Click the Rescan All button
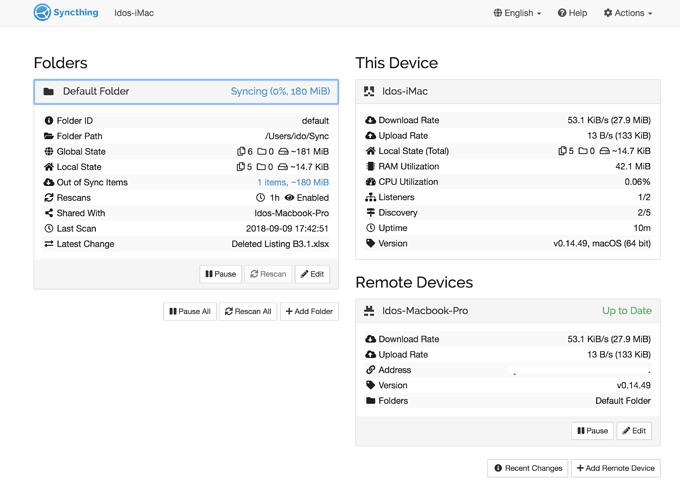This screenshot has width=680, height=500. [x=248, y=311]
